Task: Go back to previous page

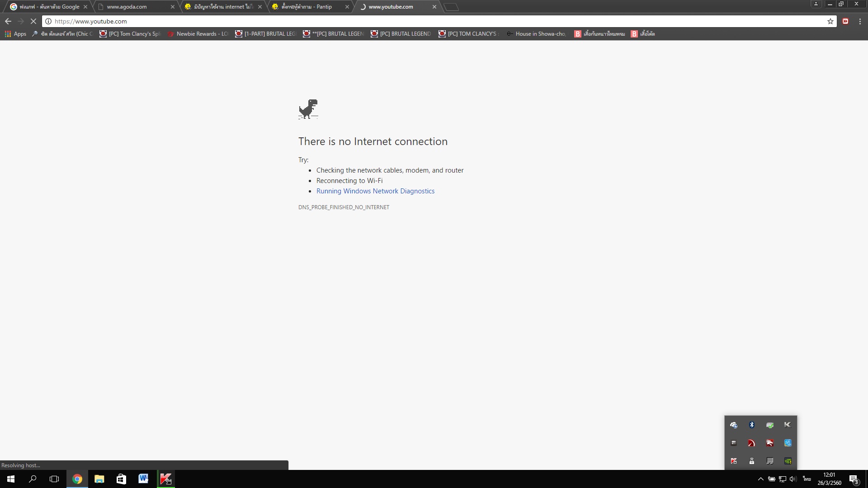Action: (8, 21)
